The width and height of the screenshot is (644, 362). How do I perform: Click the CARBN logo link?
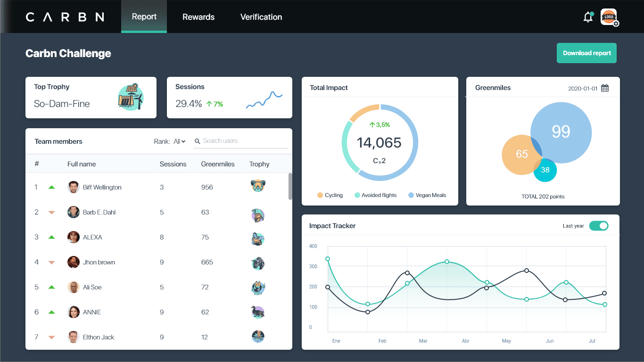coord(65,17)
